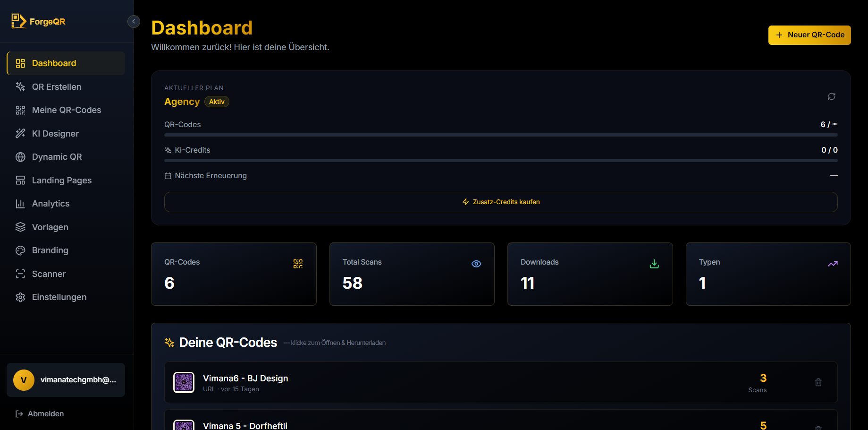Screen dimensions: 868x430
Task: Click the ForgeQR logo icon
Action: point(19,21)
